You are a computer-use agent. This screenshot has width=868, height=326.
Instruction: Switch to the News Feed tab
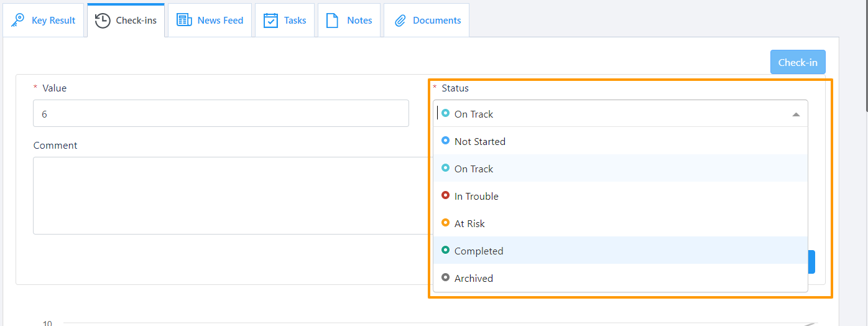(x=220, y=21)
